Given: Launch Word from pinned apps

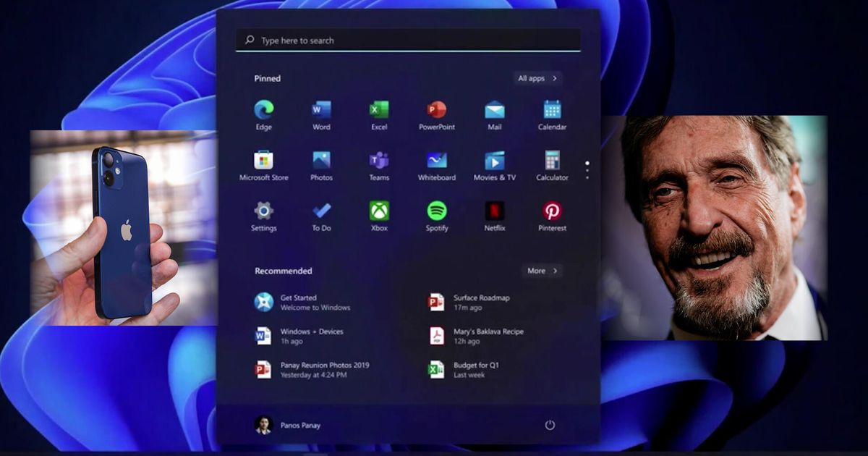Looking at the screenshot, I should [x=321, y=110].
